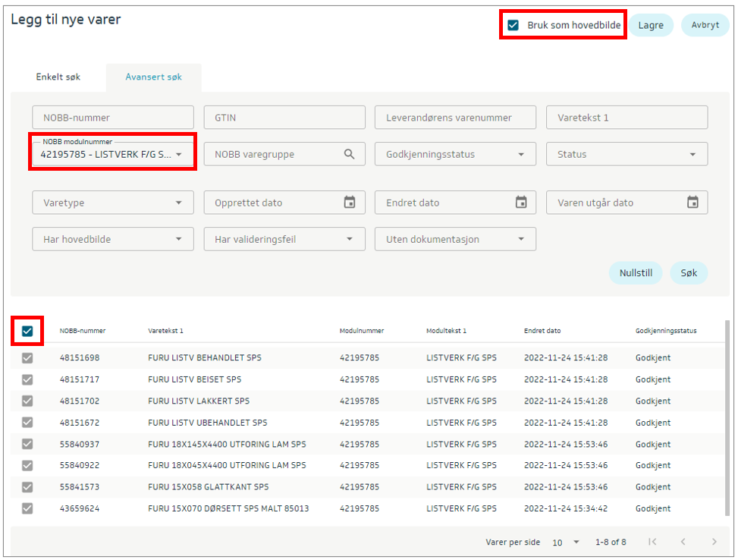The height and width of the screenshot is (560, 738).
Task: Expand the NOBB modulnummer dropdown
Action: [113, 154]
